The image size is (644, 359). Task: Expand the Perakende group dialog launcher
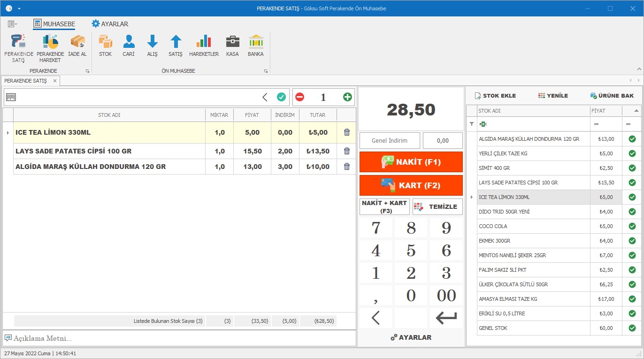[87, 71]
